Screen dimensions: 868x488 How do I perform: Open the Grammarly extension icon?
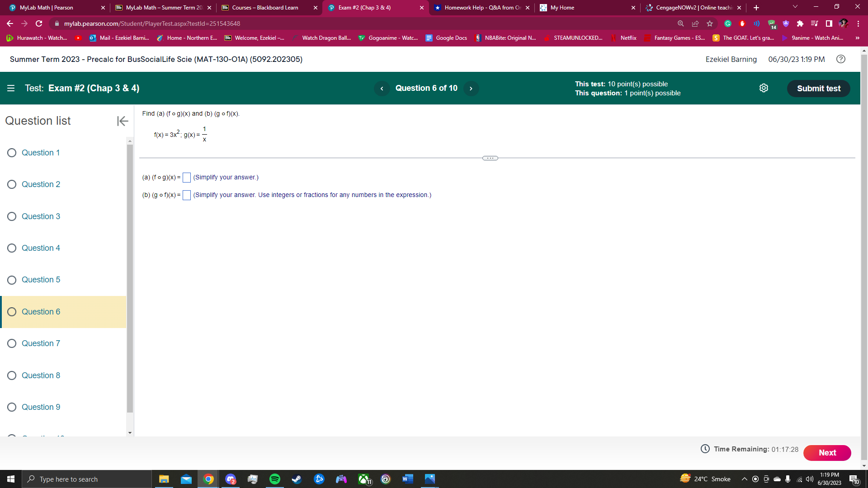[727, 23]
